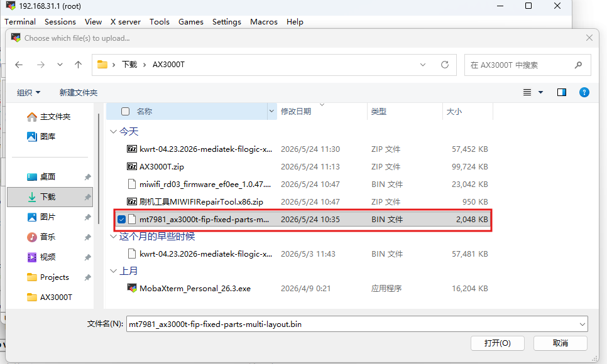Select 下载 in the address breadcrumb
The image size is (607, 364).
[x=129, y=65]
